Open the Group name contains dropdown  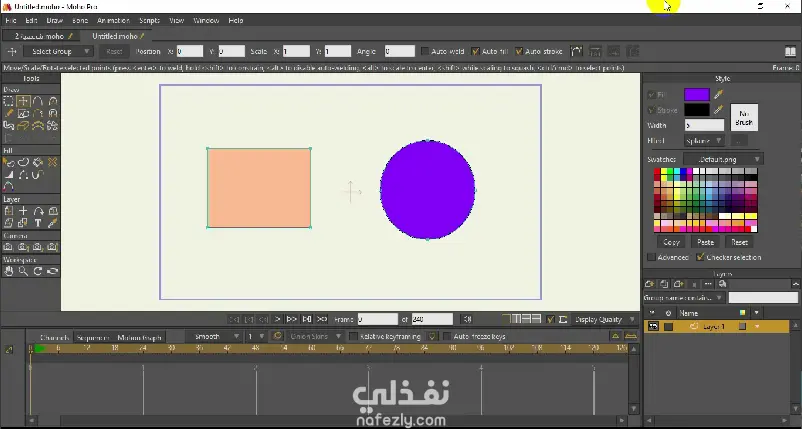pyautogui.click(x=683, y=297)
